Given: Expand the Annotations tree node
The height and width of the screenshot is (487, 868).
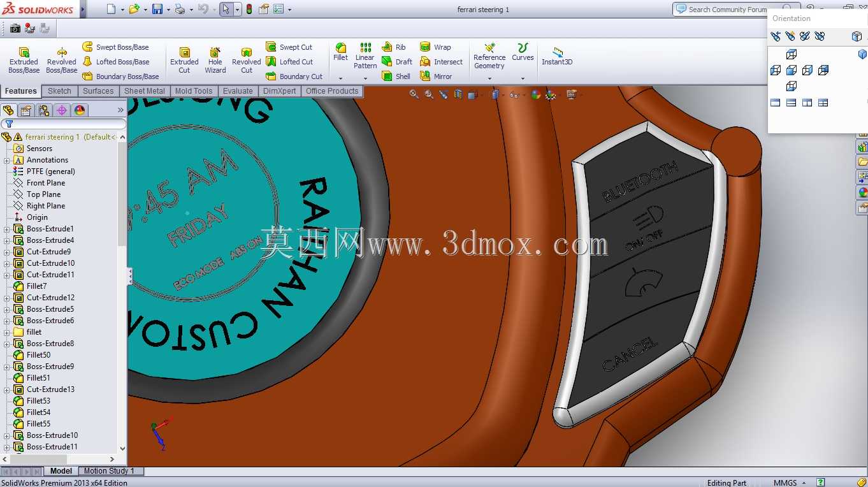Looking at the screenshot, I should click(x=7, y=160).
